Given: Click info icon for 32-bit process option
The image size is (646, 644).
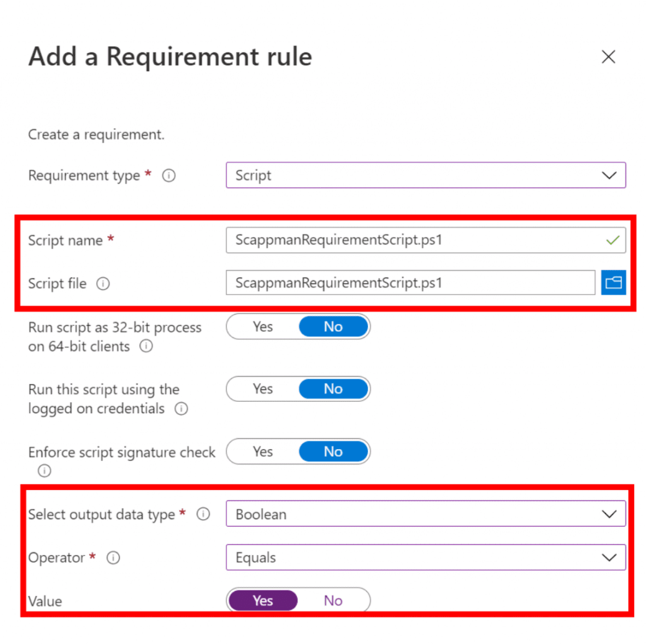Looking at the screenshot, I should [x=146, y=346].
